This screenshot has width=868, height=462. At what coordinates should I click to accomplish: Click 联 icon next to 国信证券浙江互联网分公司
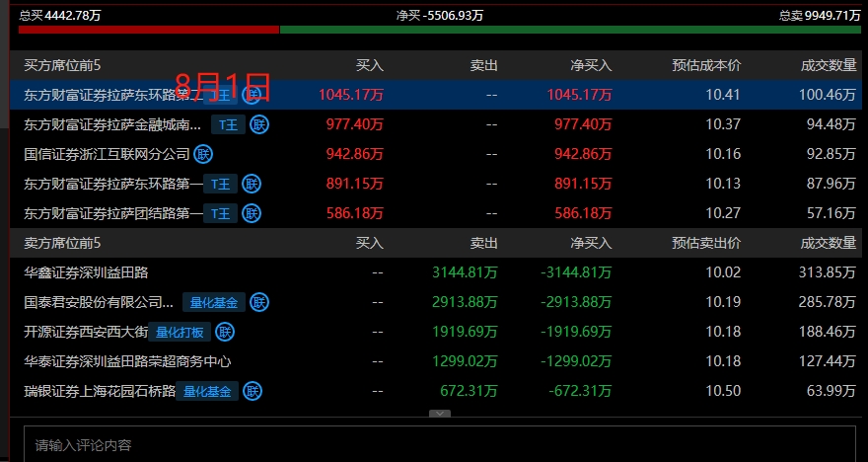coord(203,154)
